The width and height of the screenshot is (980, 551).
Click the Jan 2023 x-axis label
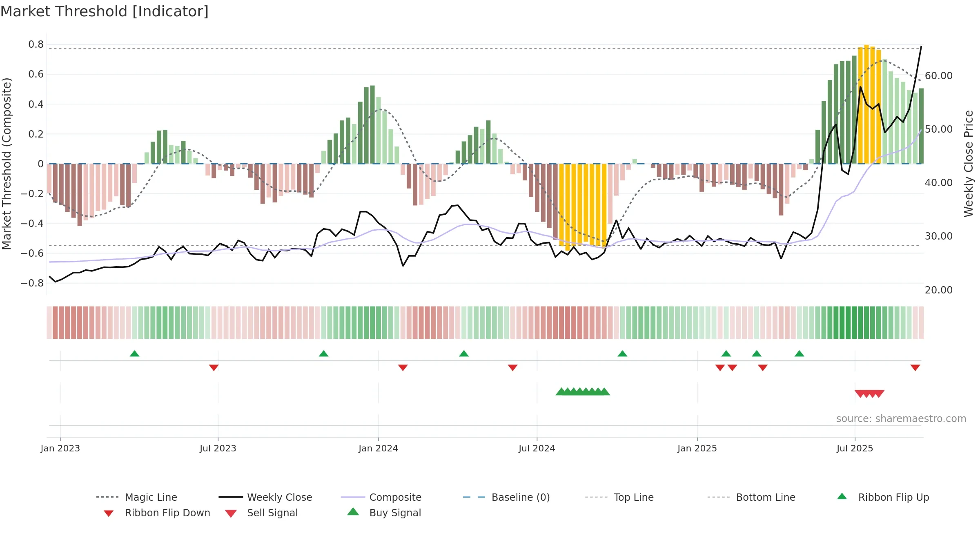[x=60, y=448]
